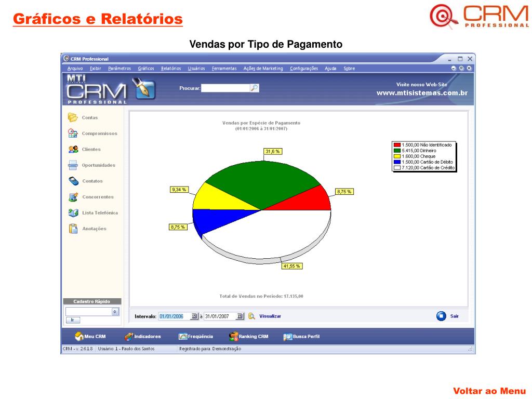532x399 pixels.
Task: Click the red Não Identificado legend swatch
Action: tap(397, 145)
